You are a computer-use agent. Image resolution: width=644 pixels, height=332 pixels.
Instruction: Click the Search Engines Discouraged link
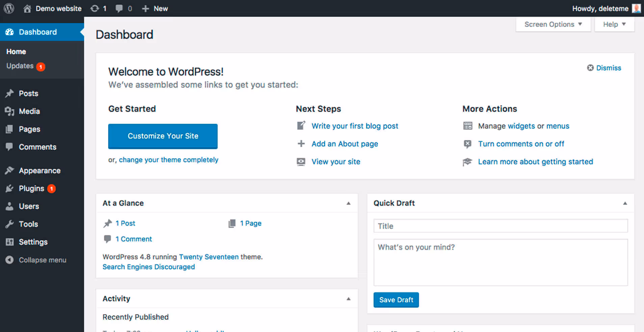click(x=149, y=267)
